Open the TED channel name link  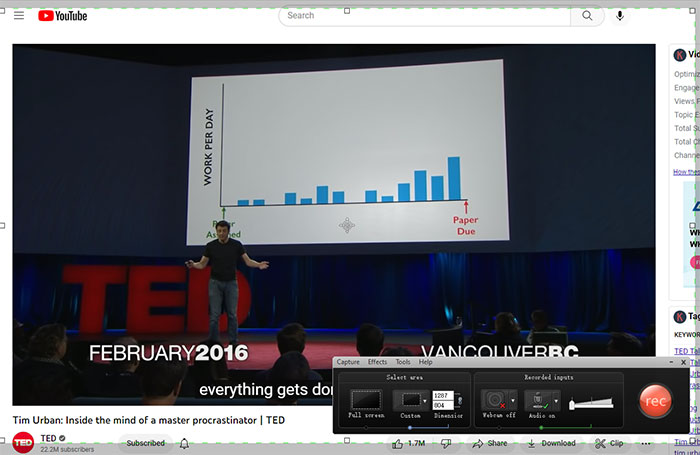49,438
